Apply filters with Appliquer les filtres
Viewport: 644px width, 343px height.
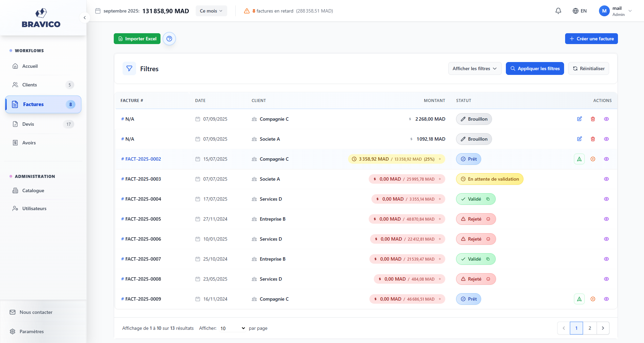click(x=535, y=68)
